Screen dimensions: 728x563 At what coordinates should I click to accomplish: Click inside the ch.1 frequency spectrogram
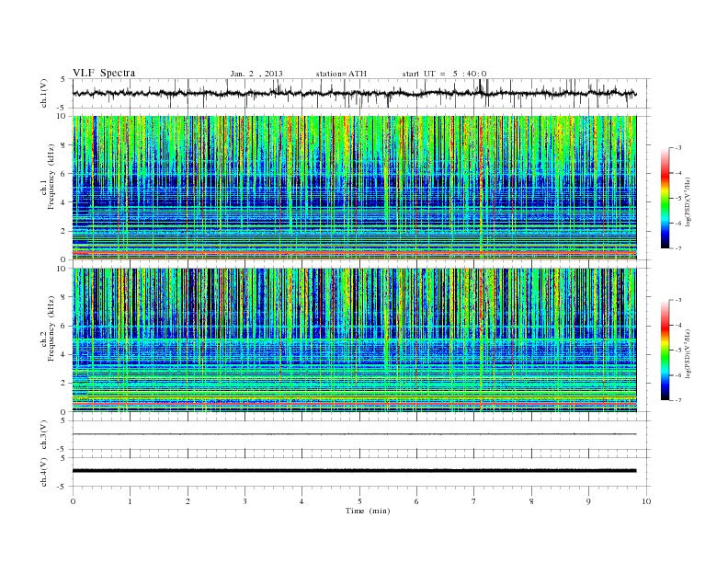(355, 188)
